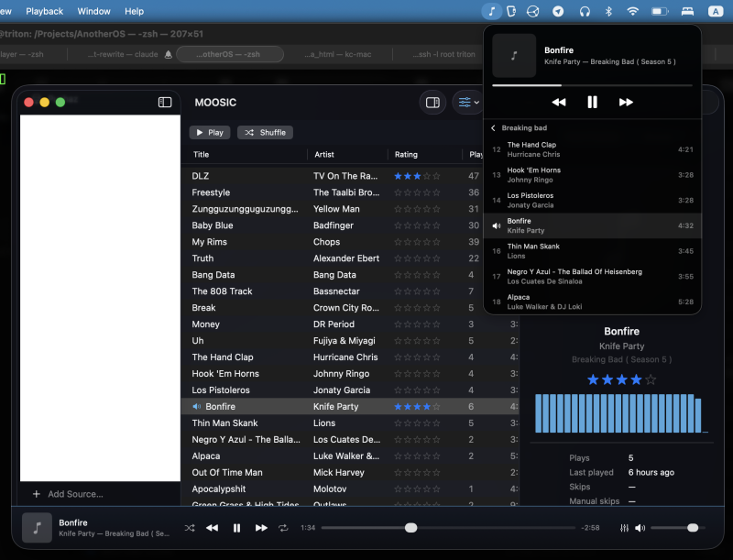Skip to previous track in bottom bar
733x560 pixels.
pyautogui.click(x=213, y=528)
